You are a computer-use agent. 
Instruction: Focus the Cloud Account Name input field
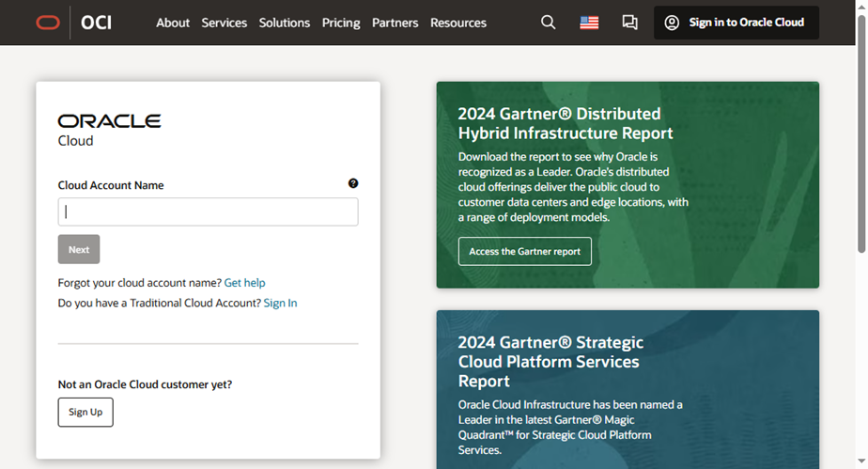(209, 211)
